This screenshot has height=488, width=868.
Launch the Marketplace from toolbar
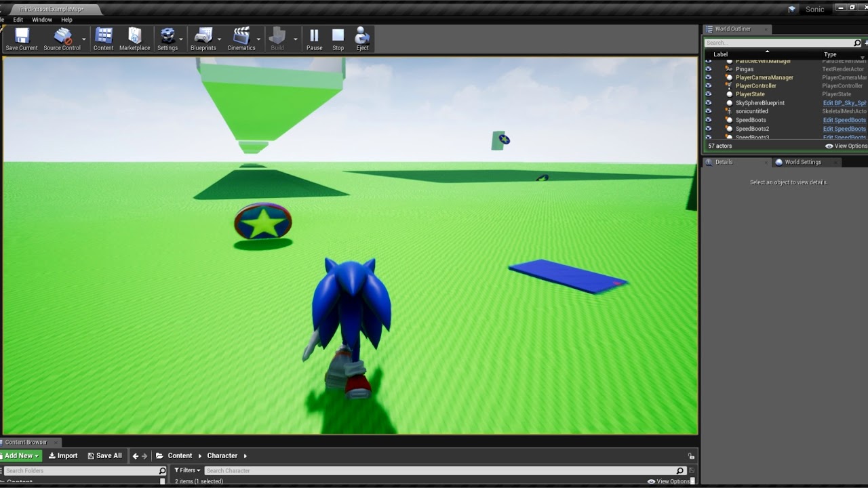[x=134, y=39]
